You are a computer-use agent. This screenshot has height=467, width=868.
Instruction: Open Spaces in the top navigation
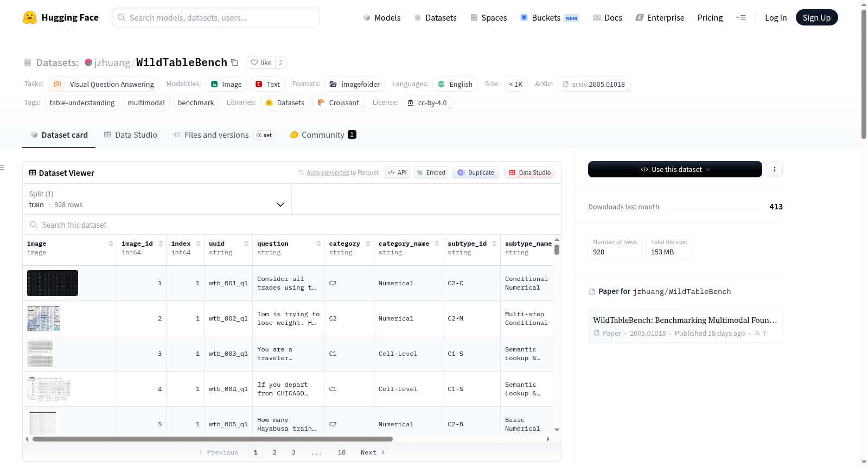488,17
